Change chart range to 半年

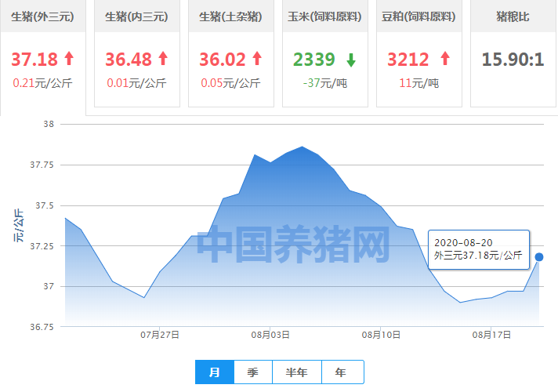coord(296,372)
